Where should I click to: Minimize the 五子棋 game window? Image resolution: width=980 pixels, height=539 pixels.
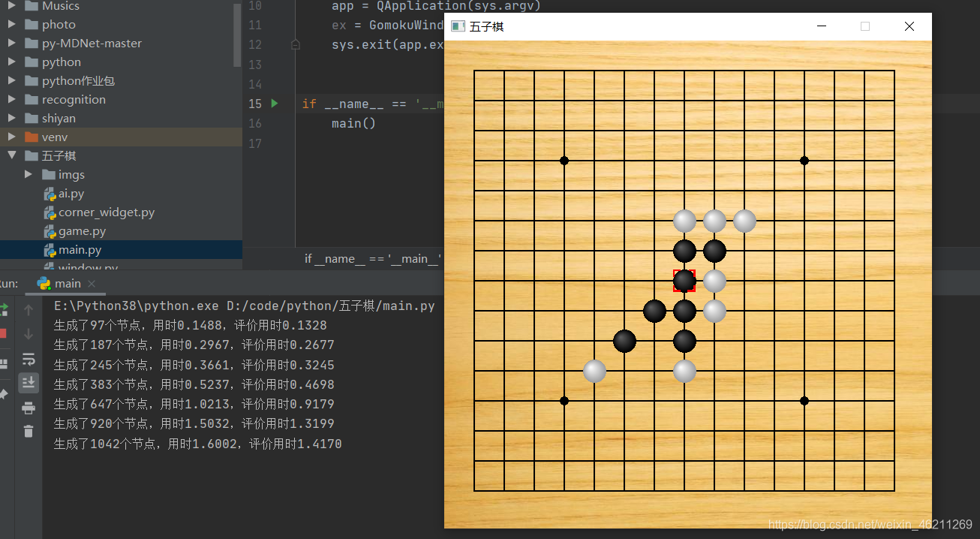[822, 26]
